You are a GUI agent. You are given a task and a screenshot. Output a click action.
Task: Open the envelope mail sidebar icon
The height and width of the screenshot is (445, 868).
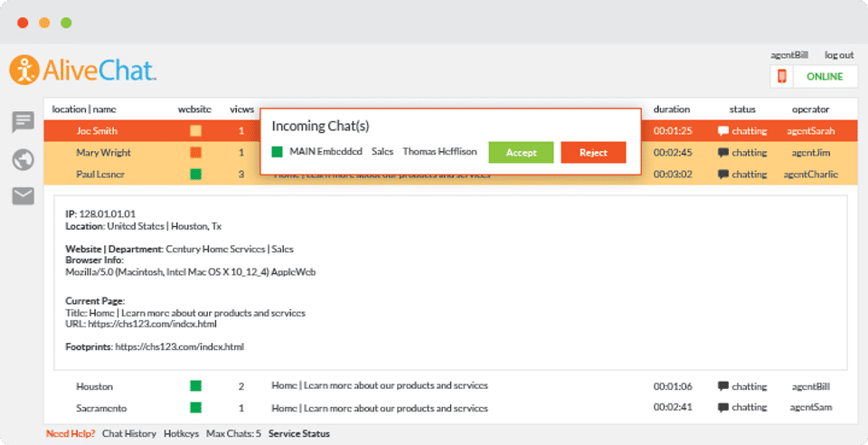pyautogui.click(x=23, y=195)
